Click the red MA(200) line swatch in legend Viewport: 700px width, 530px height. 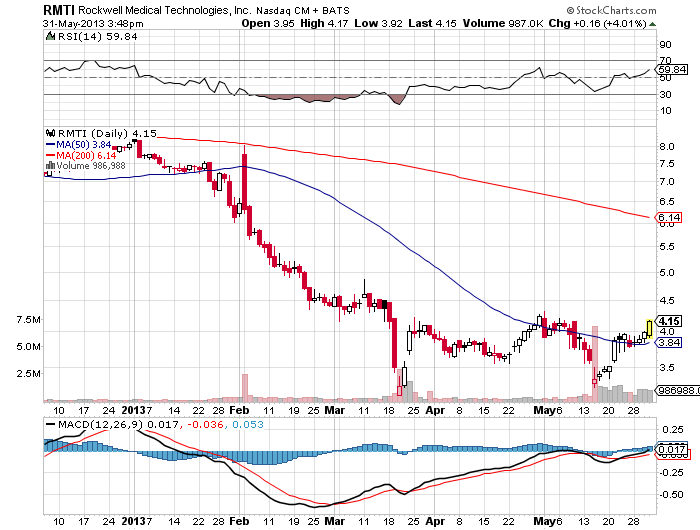click(x=50, y=155)
